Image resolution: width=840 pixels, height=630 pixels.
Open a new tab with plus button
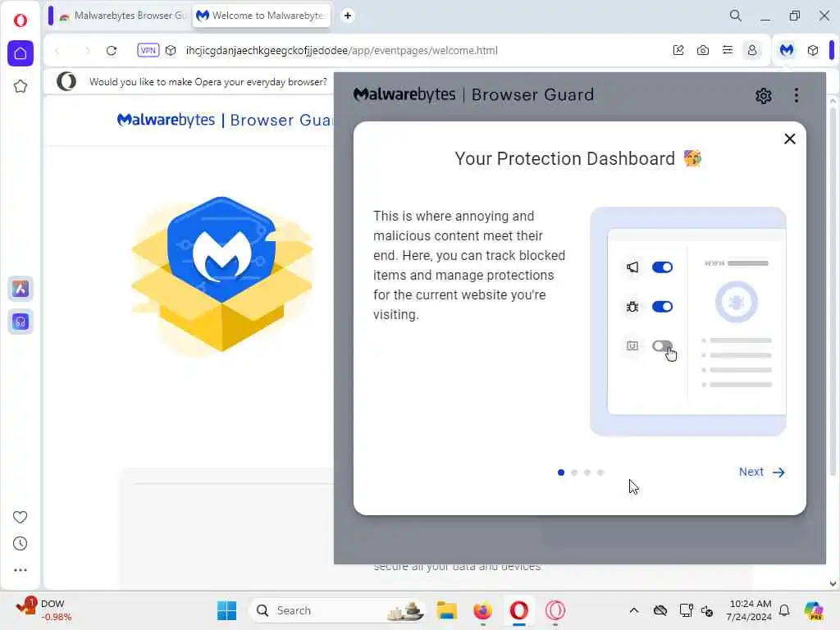tap(348, 16)
